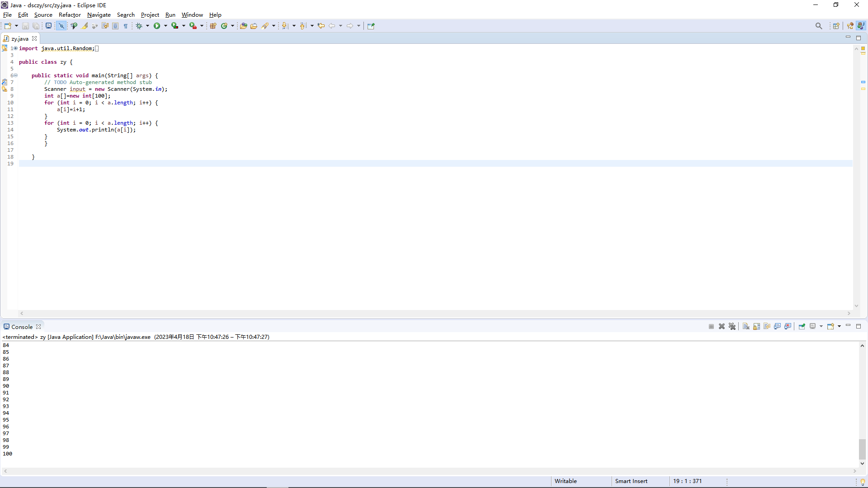Click warning marker on line 8
Viewport: 868px width, 488px height.
[5, 89]
